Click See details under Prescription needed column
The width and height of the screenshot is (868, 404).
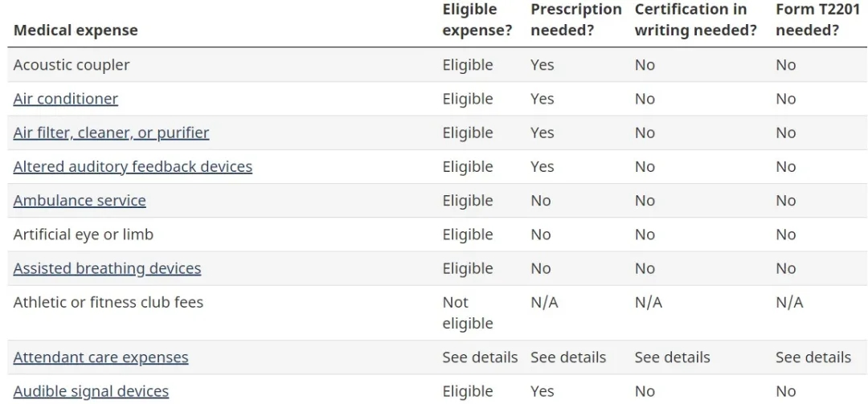point(567,357)
